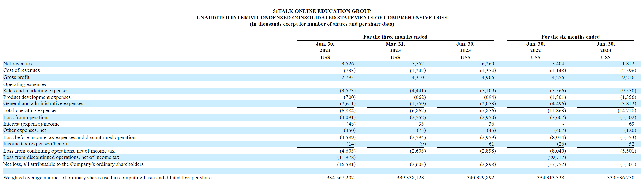Viewport: 644px width, 188px height.
Task: Select the "Cost of revenues" row label
Action: coord(21,70)
